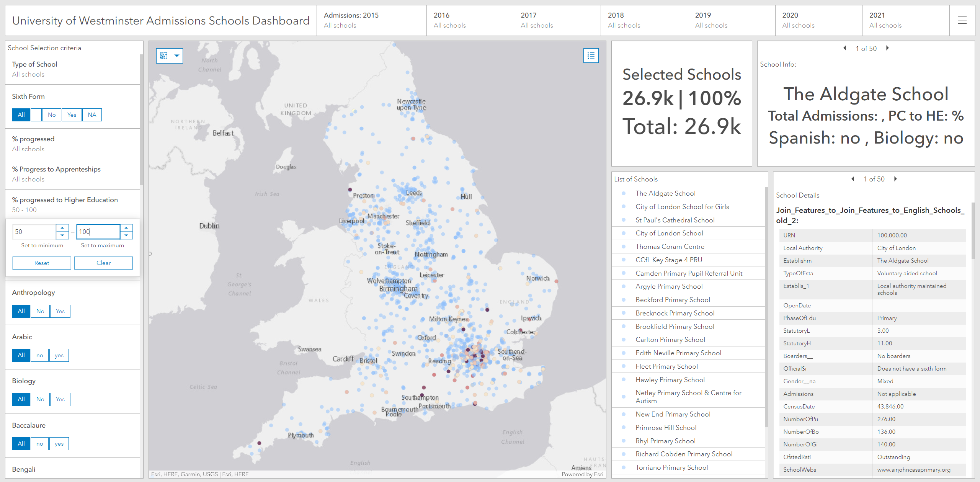Open the map legend list icon
This screenshot has width=980, height=482.
point(591,56)
